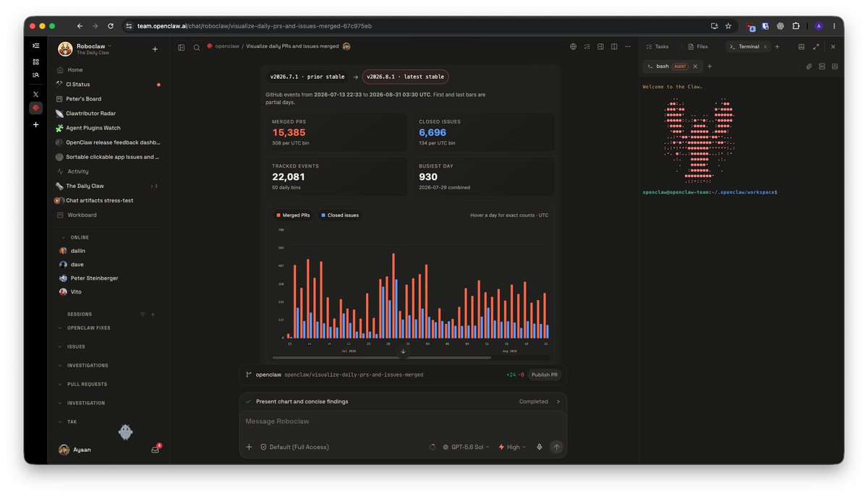Open the GPT-5.6 Sol model dropdown
Image resolution: width=868 pixels, height=496 pixels.
click(x=465, y=447)
